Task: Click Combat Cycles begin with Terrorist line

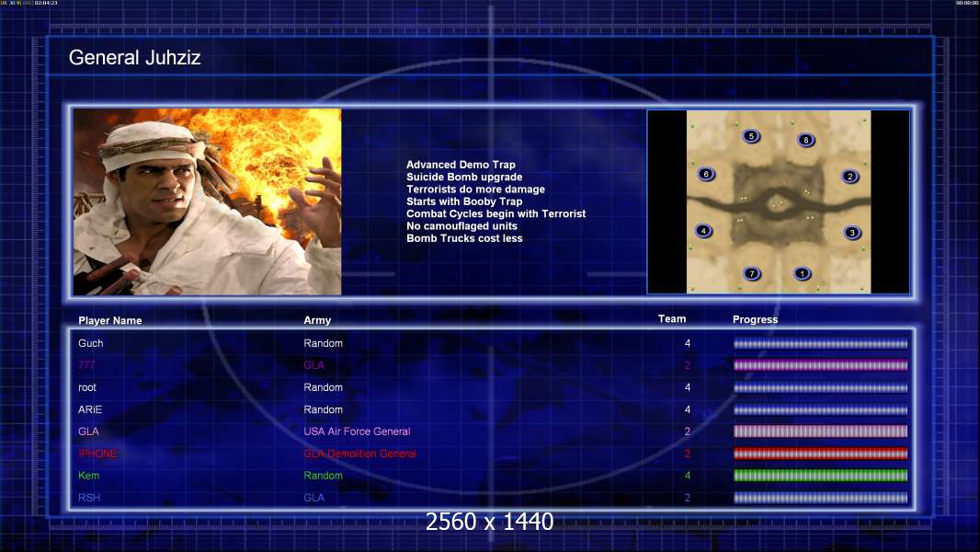Action: coord(496,213)
